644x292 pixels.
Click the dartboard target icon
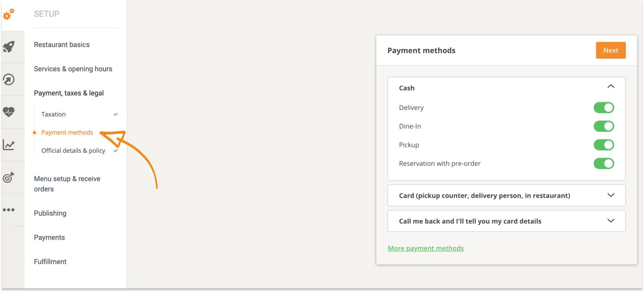9,177
